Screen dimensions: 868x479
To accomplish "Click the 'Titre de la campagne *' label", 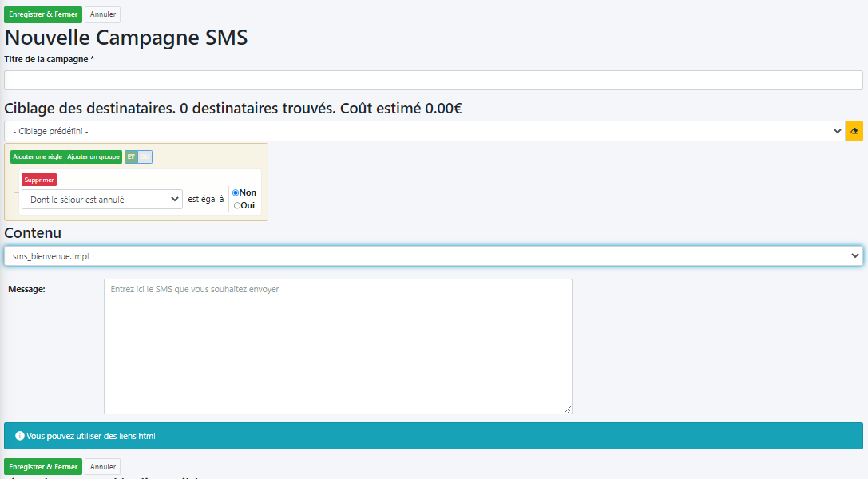I will point(50,59).
